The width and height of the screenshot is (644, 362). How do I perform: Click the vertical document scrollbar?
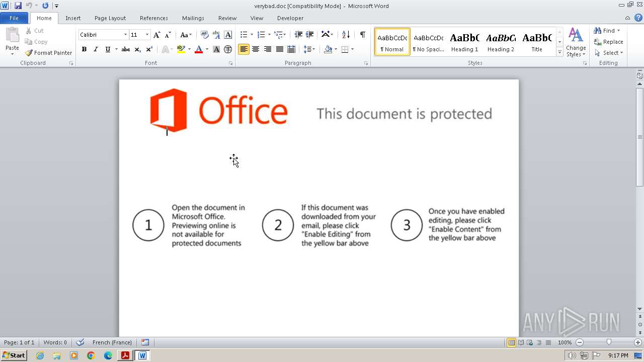tap(640, 137)
